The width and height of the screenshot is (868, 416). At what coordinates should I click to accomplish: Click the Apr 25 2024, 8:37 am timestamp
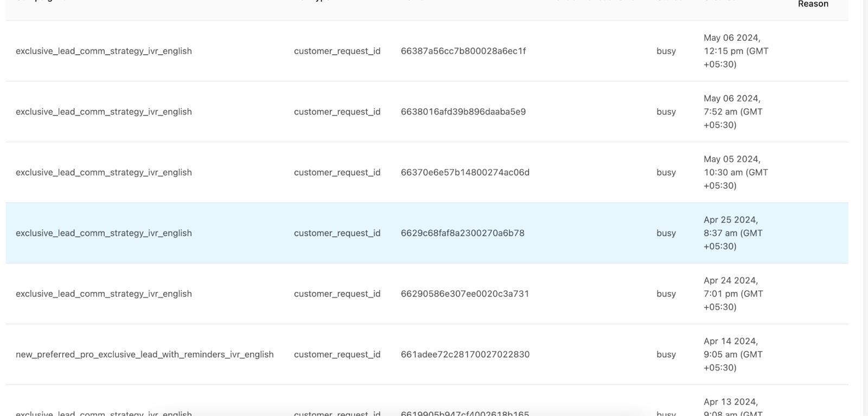click(732, 233)
